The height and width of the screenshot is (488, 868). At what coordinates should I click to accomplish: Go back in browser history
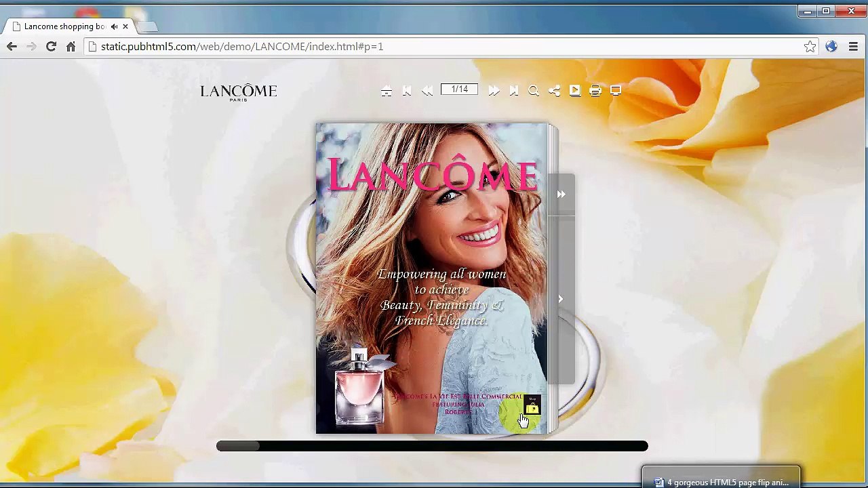click(x=12, y=46)
